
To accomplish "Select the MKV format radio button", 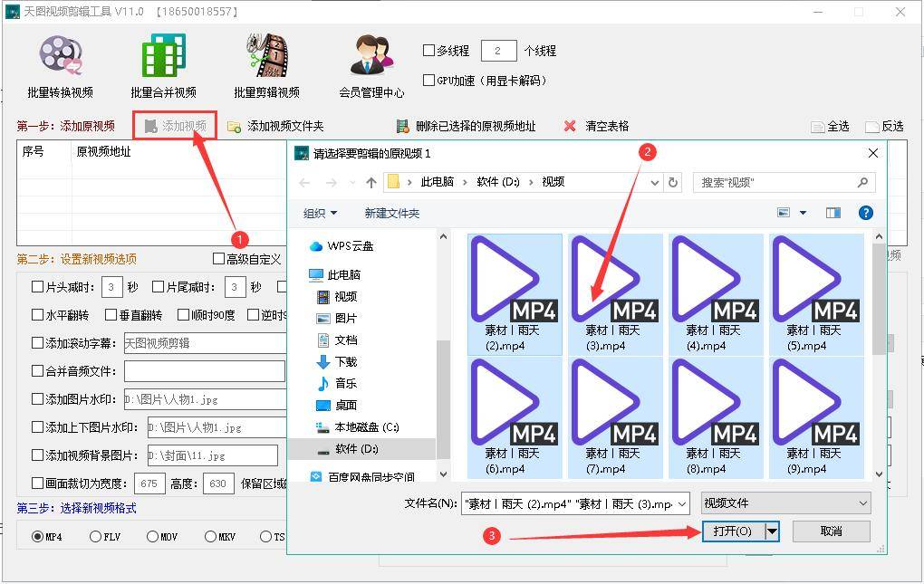I will point(210,536).
